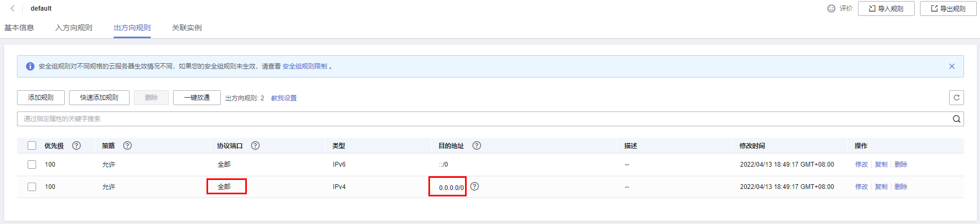
Task: Click help icon beside 协议端口 column header
Action: pyautogui.click(x=255, y=145)
